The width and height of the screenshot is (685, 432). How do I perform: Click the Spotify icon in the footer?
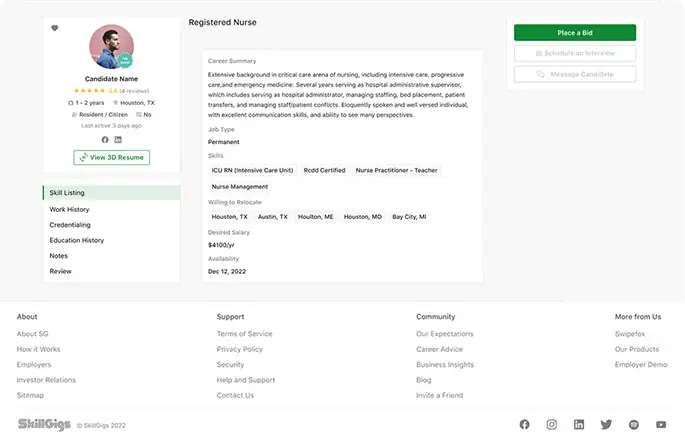[633, 424]
